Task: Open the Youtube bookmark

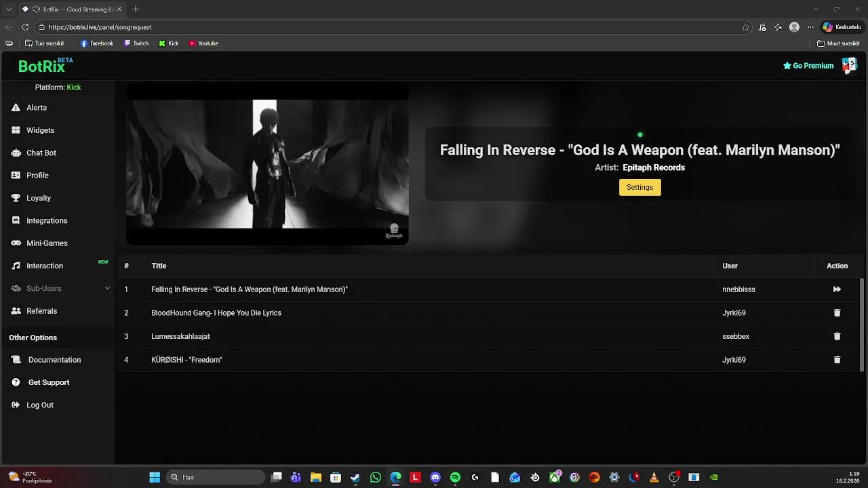Action: (x=203, y=43)
